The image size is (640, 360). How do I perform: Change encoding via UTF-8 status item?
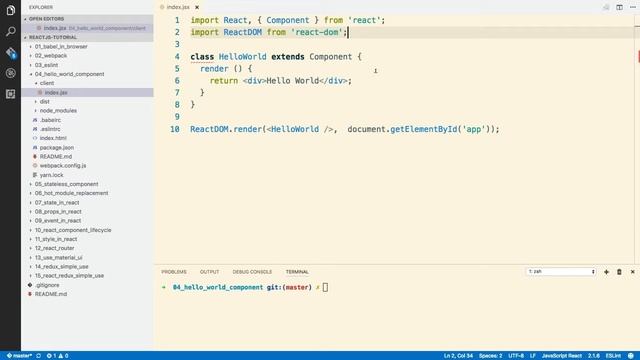tap(516, 356)
